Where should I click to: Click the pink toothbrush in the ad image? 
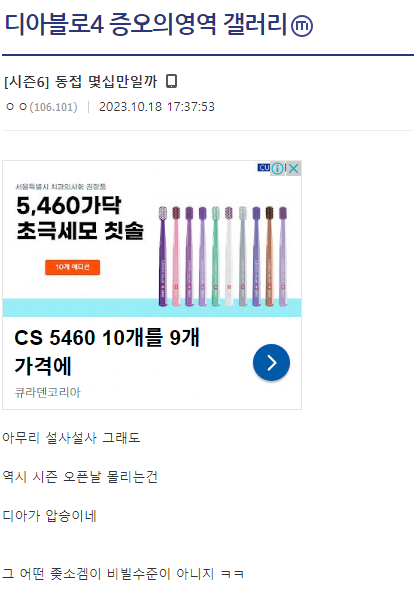(176, 256)
